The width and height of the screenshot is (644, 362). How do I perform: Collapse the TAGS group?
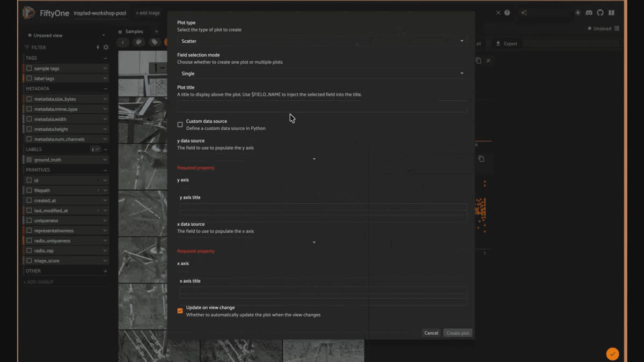(105, 58)
